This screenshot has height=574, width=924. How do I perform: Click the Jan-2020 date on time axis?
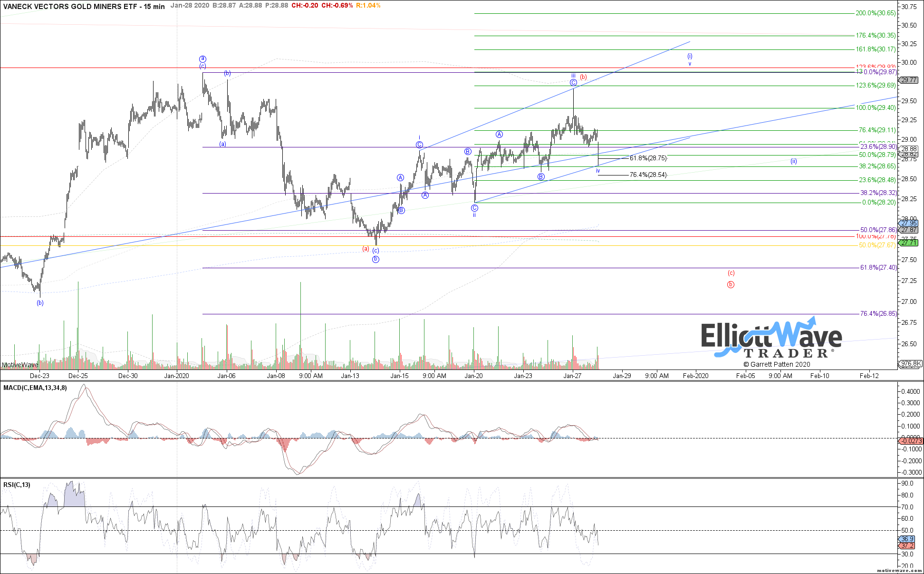(x=177, y=376)
